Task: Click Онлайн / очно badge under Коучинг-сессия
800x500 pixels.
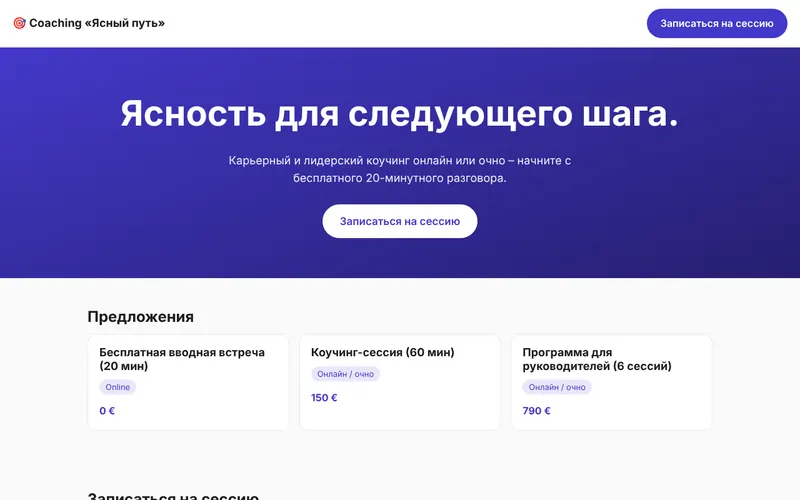Action: (345, 374)
